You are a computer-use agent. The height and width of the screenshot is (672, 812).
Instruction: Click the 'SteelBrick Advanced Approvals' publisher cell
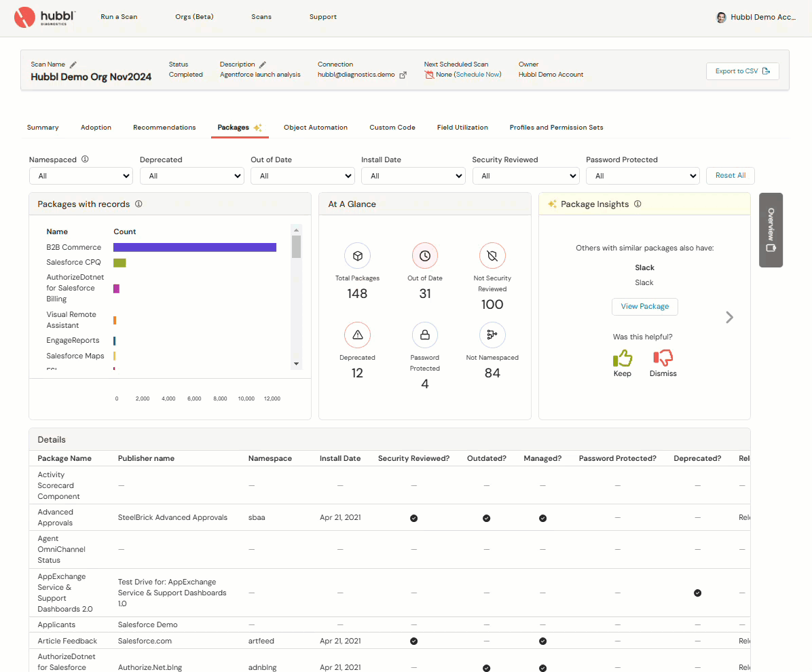tap(172, 518)
